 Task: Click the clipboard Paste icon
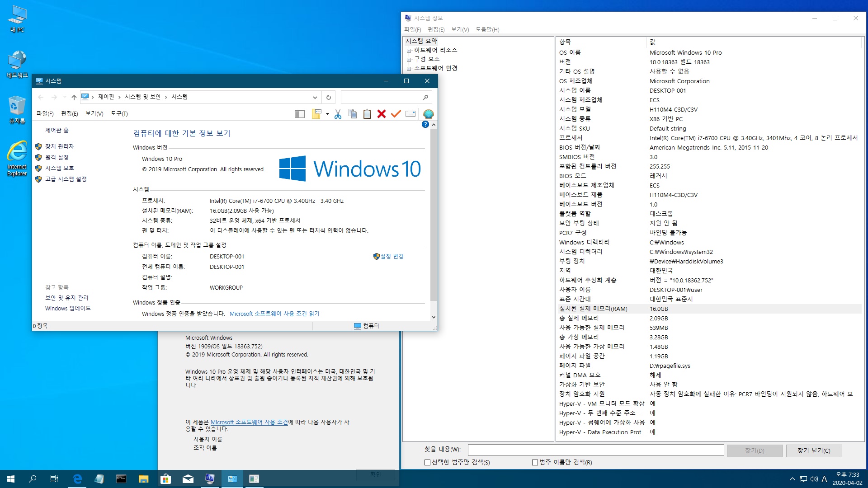pyautogui.click(x=367, y=114)
